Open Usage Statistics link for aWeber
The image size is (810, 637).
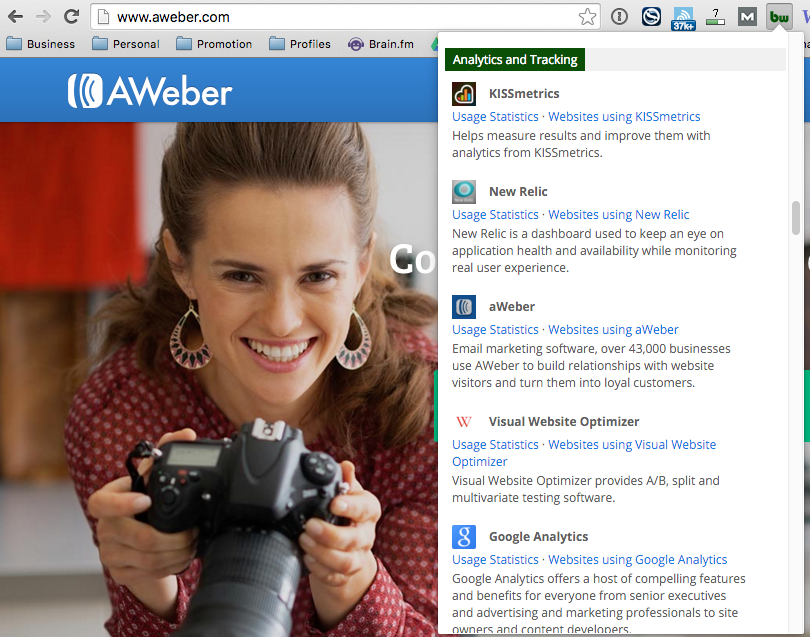point(495,330)
